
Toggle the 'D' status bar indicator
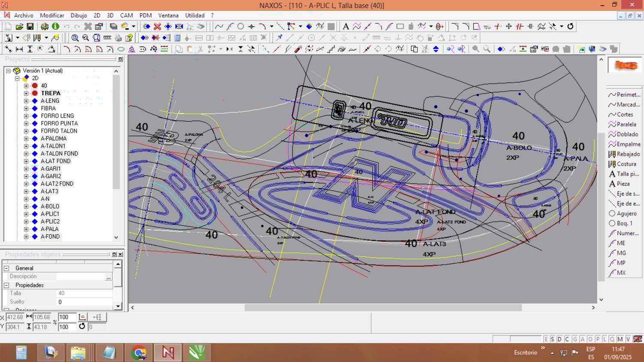coord(559,339)
